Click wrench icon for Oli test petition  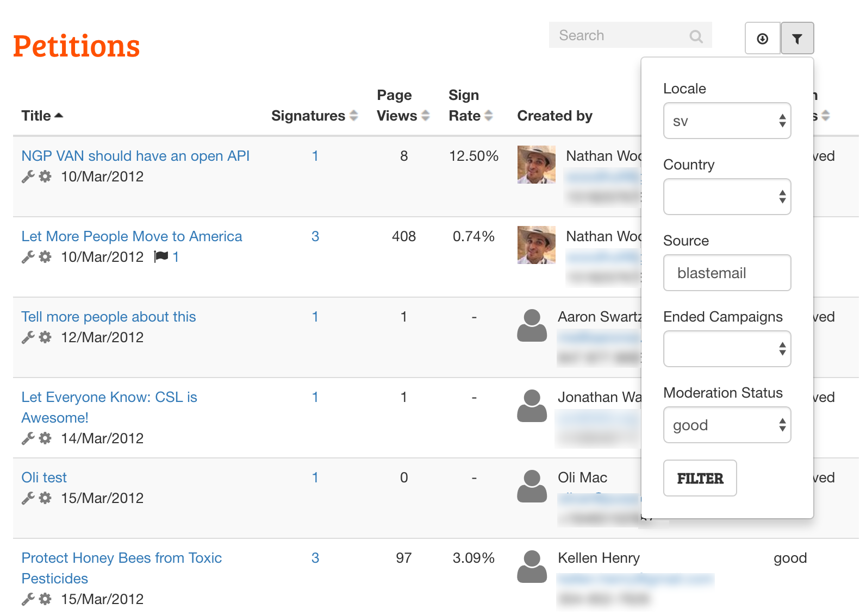[28, 498]
